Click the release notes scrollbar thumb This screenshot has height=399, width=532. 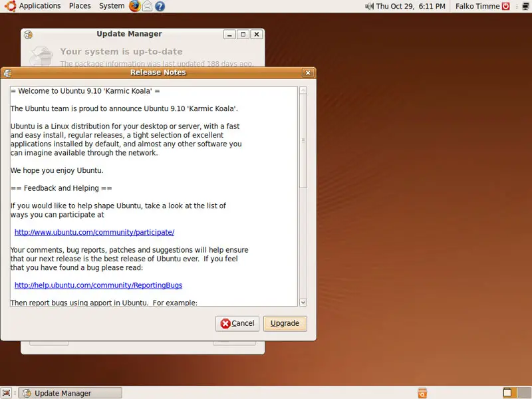303,141
